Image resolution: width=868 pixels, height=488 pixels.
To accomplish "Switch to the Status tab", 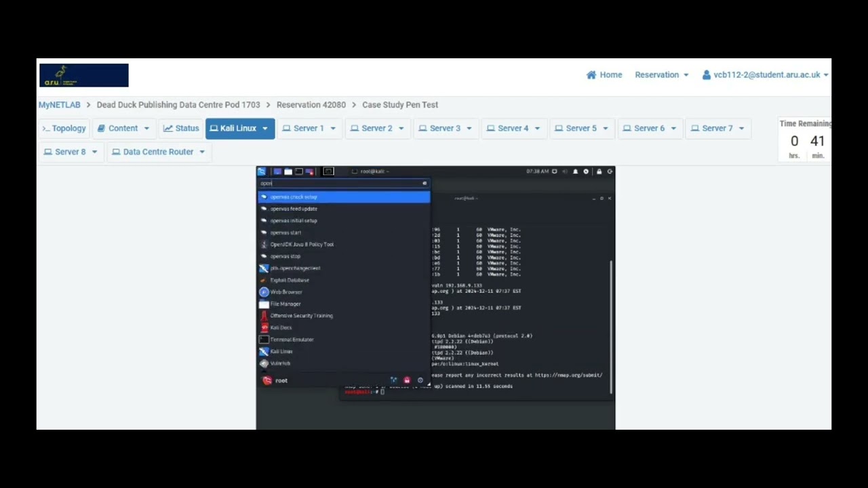I will 181,128.
